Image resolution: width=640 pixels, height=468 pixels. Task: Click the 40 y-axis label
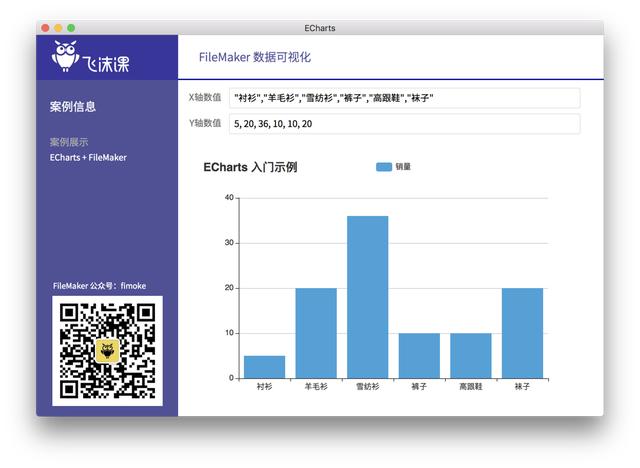229,197
